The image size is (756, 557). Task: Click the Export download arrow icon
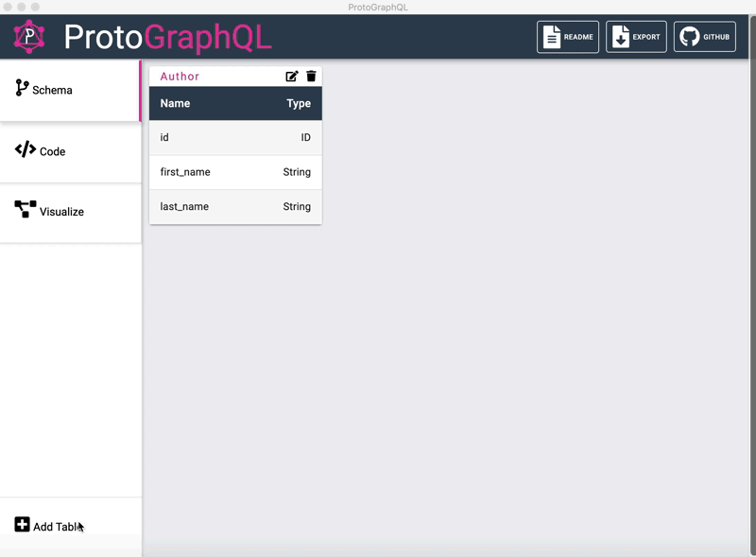(x=621, y=37)
